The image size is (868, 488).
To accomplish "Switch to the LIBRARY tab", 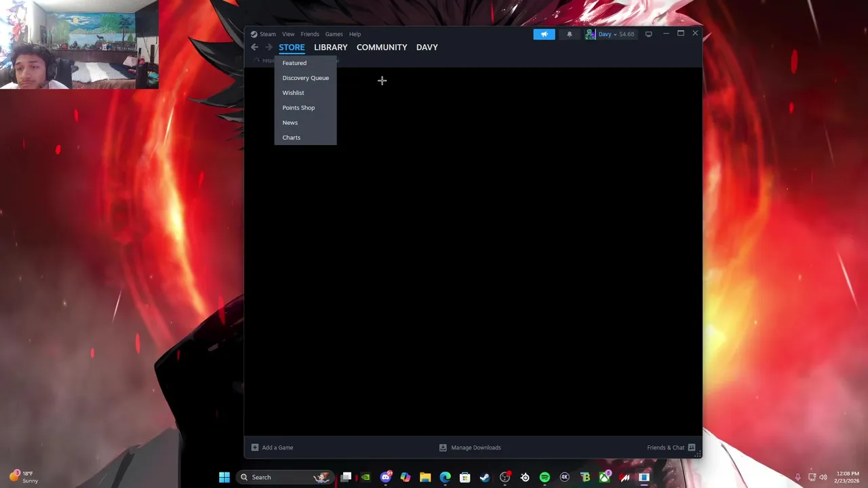I will 330,47.
